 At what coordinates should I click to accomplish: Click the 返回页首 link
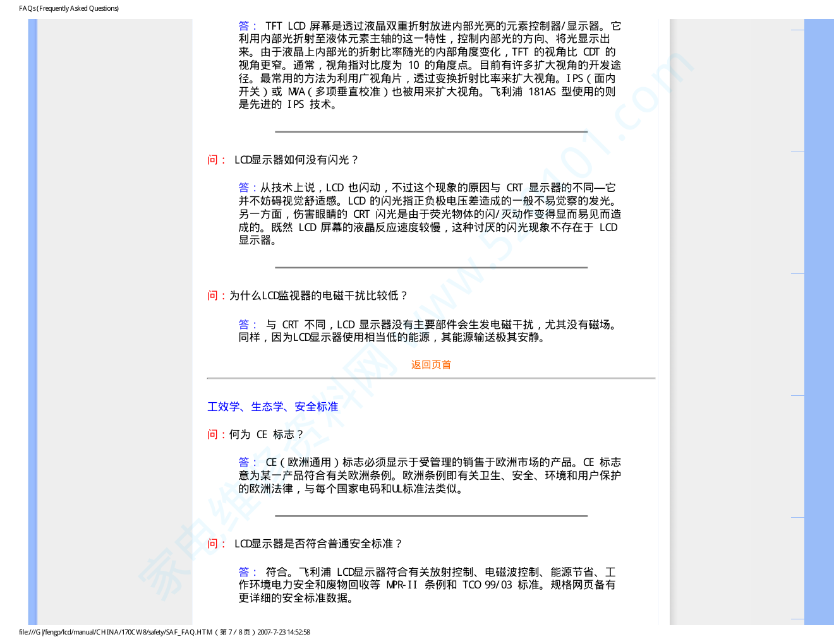431,364
